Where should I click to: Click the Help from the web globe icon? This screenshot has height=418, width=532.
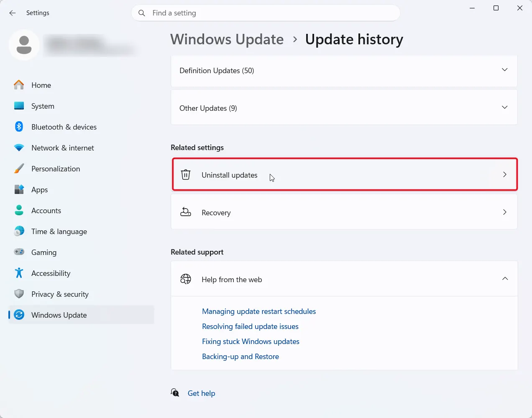pyautogui.click(x=186, y=279)
